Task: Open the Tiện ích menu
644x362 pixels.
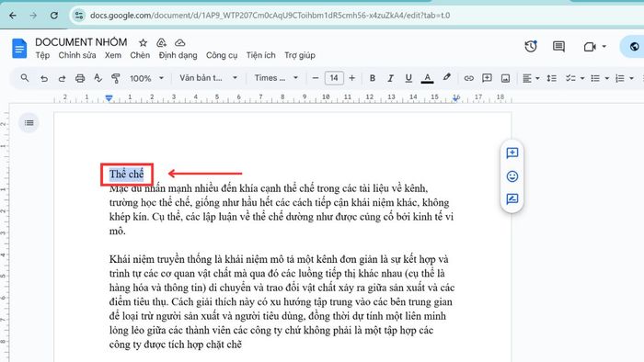Action: [260, 55]
